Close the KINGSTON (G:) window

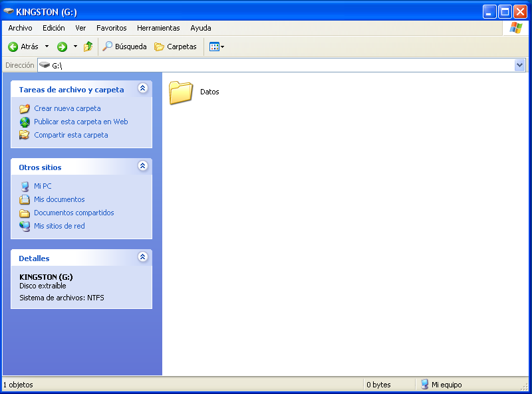520,12
